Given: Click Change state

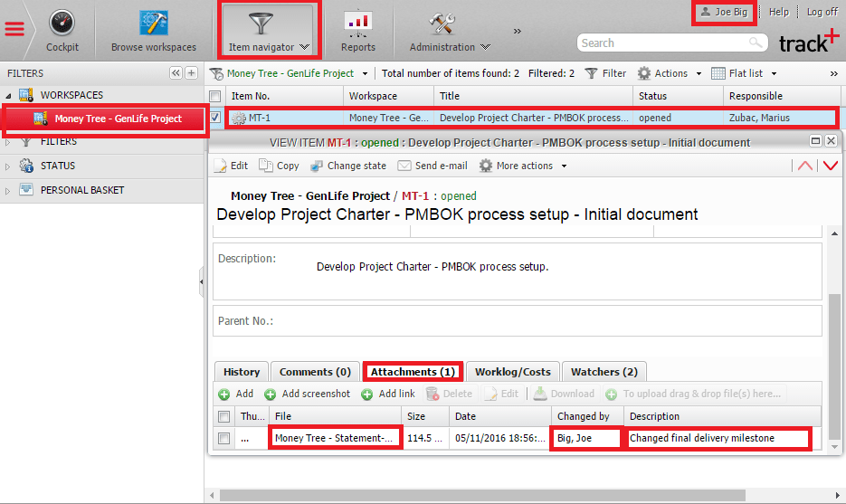Looking at the screenshot, I should click(x=348, y=166).
